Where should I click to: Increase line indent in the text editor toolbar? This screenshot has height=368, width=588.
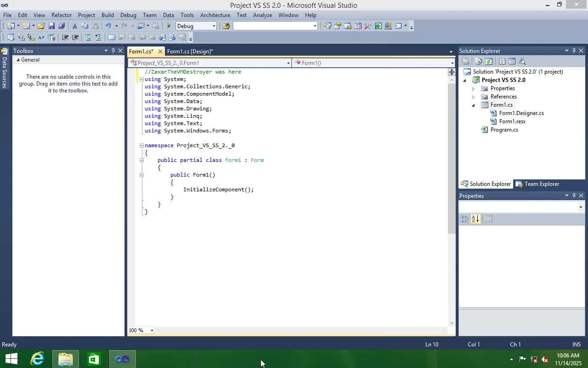point(75,37)
